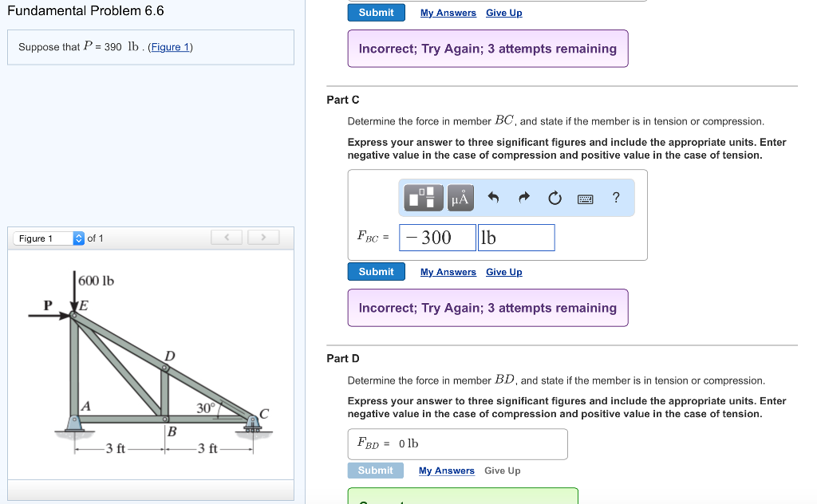
Task: Click the Incorrect Try Again message for Part C
Action: tap(487, 307)
